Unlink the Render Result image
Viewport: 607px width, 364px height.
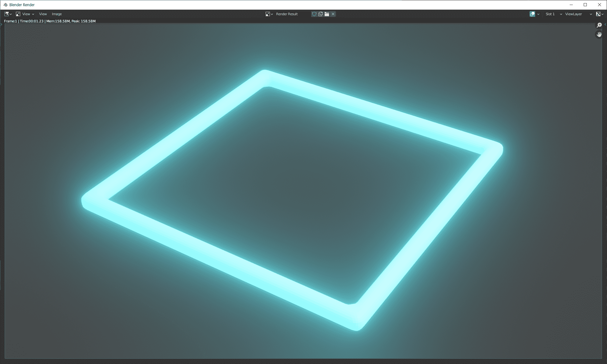[333, 14]
